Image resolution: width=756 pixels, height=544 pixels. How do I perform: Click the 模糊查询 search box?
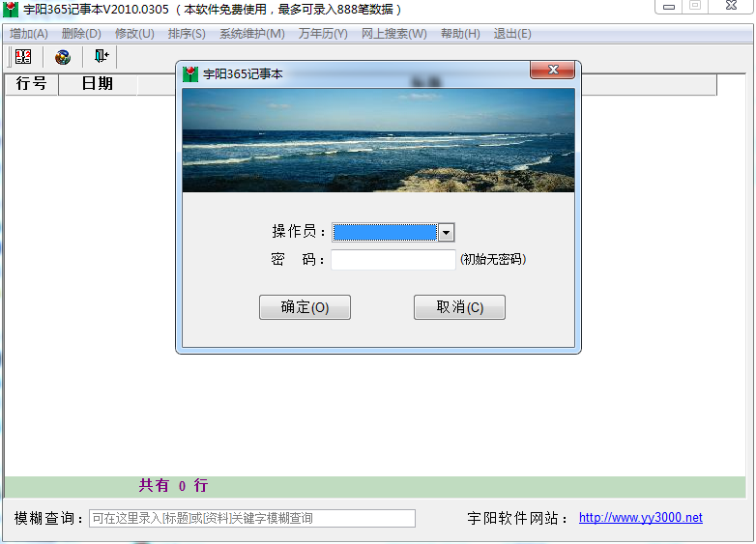[x=252, y=519]
